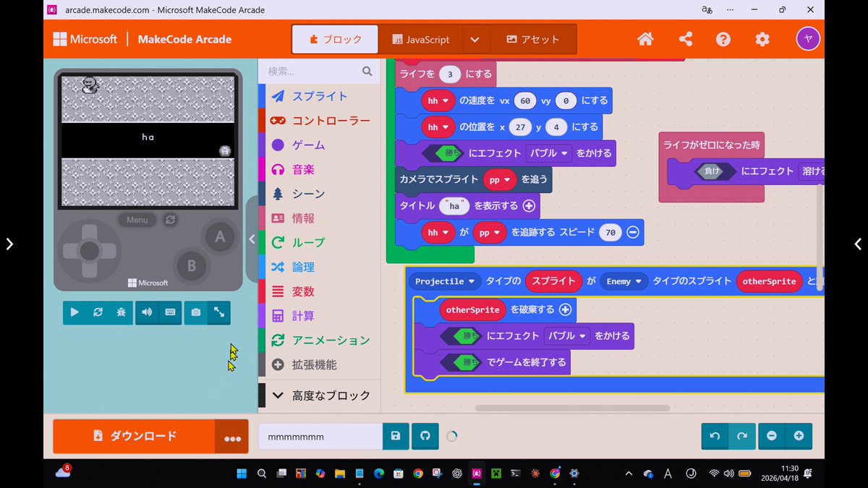Open the simulator Menu button
This screenshot has height=488, width=868.
point(137,220)
